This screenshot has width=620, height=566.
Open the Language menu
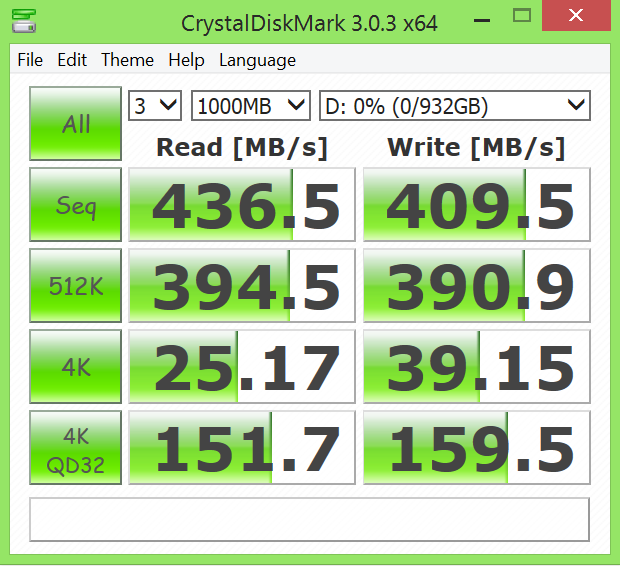(x=257, y=60)
